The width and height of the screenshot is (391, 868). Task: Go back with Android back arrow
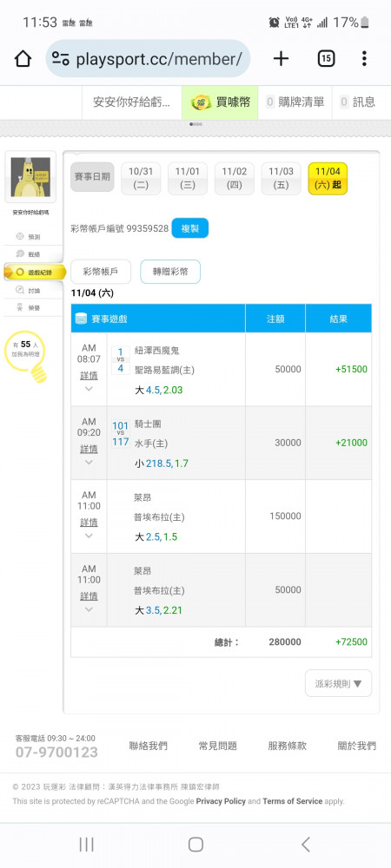point(306,844)
